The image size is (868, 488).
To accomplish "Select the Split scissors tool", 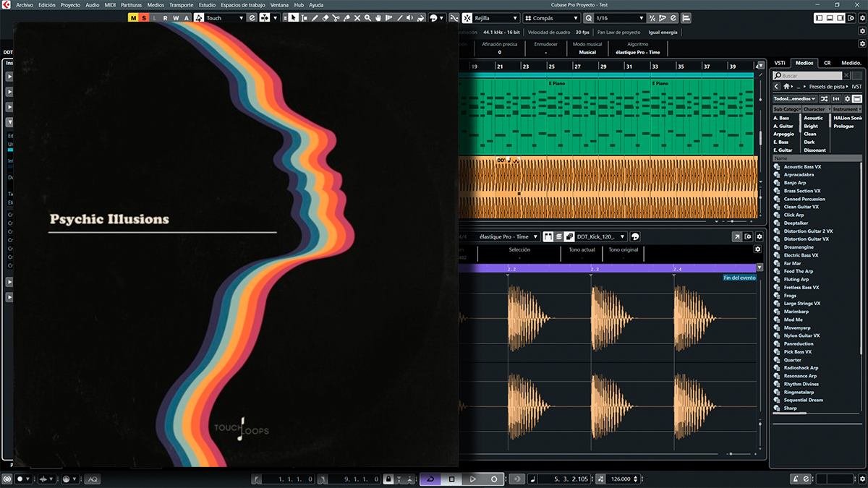I will tap(336, 17).
